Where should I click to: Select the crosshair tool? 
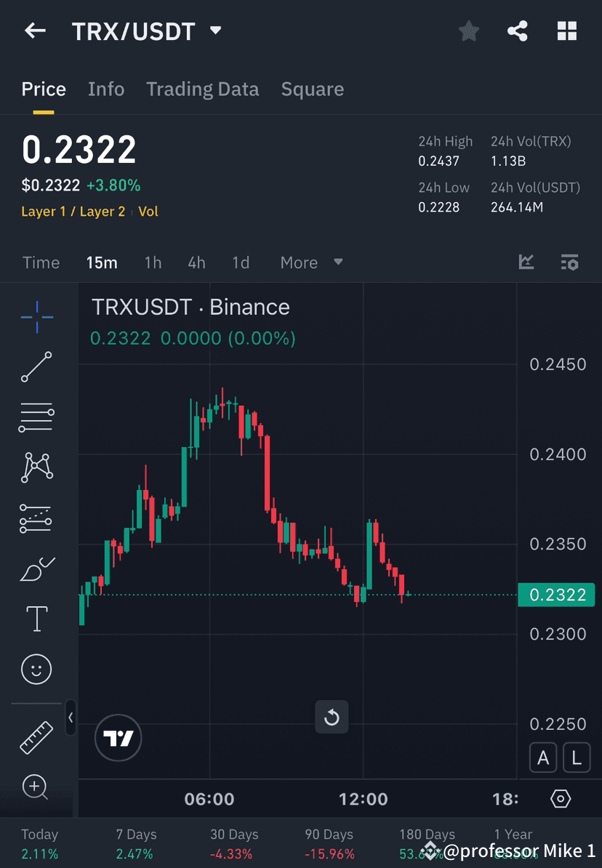pos(36,316)
